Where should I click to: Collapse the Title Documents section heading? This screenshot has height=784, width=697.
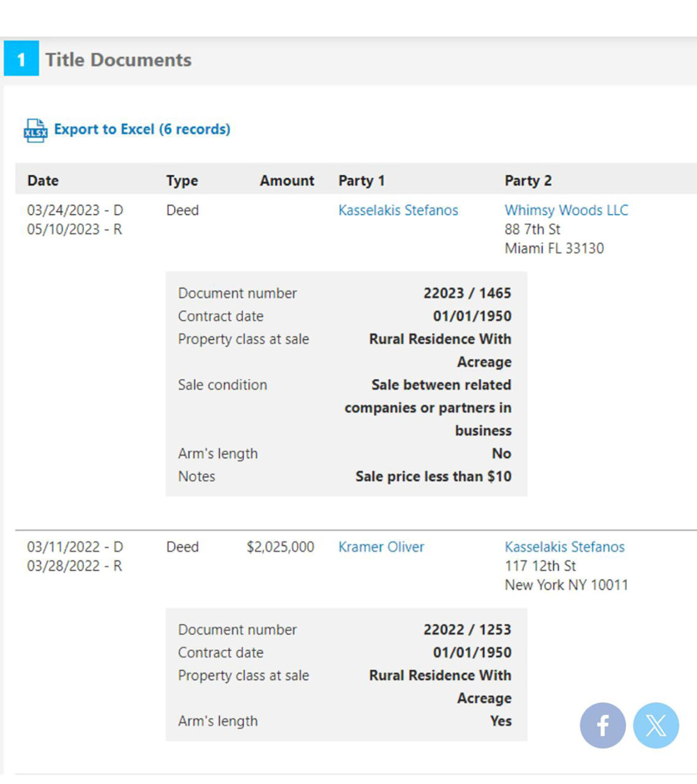(x=118, y=59)
